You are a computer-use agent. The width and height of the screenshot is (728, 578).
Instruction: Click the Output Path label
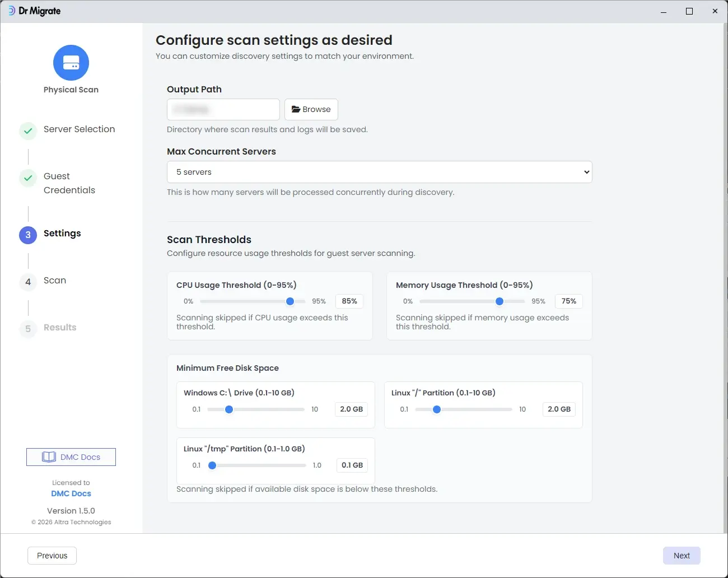pos(194,89)
